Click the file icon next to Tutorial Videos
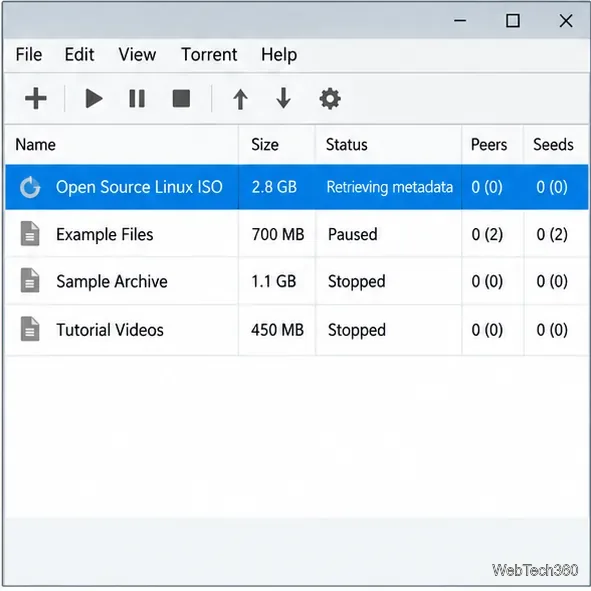The width and height of the screenshot is (591, 591). point(30,329)
